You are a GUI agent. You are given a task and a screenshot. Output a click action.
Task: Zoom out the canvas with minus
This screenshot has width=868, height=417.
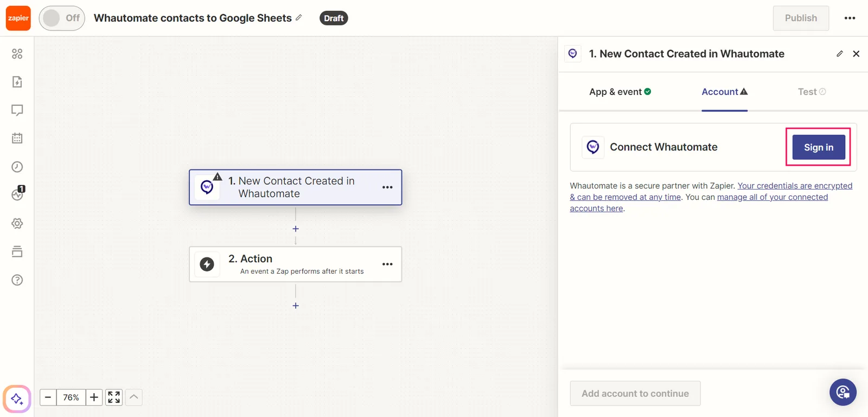coord(48,397)
